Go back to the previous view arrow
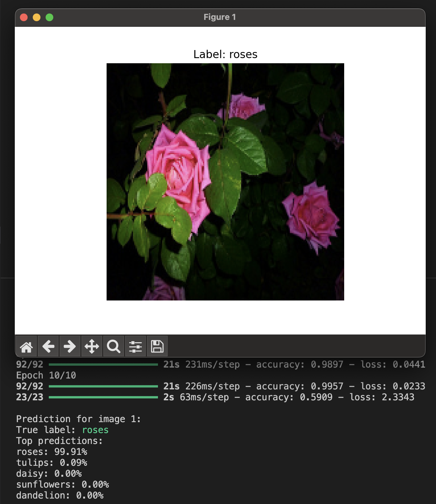The width and height of the screenshot is (436, 504). (x=48, y=346)
